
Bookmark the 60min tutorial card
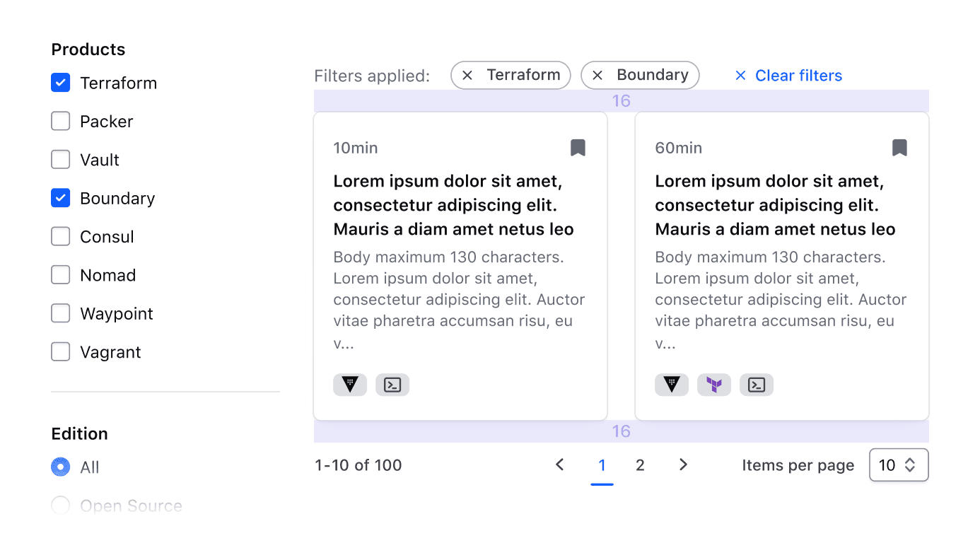[x=899, y=147]
